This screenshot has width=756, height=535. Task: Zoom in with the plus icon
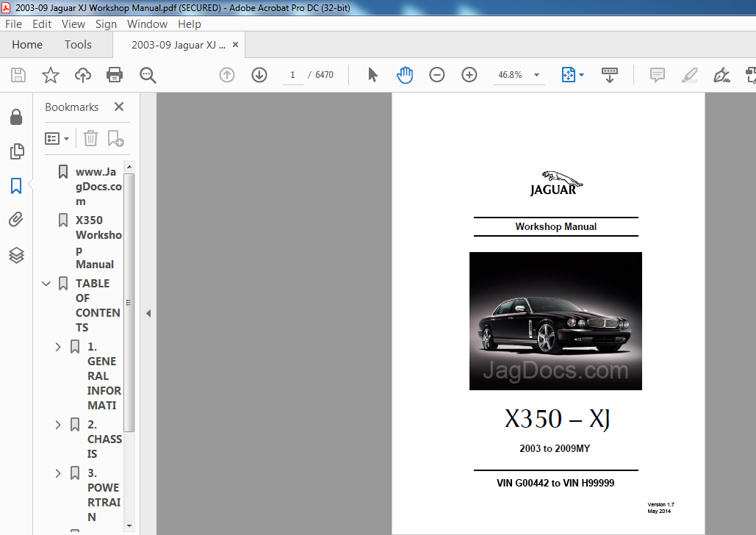pyautogui.click(x=469, y=75)
